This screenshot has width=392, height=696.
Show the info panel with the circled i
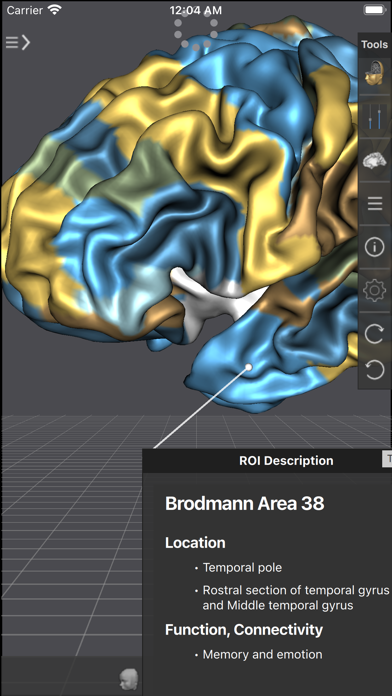[375, 247]
